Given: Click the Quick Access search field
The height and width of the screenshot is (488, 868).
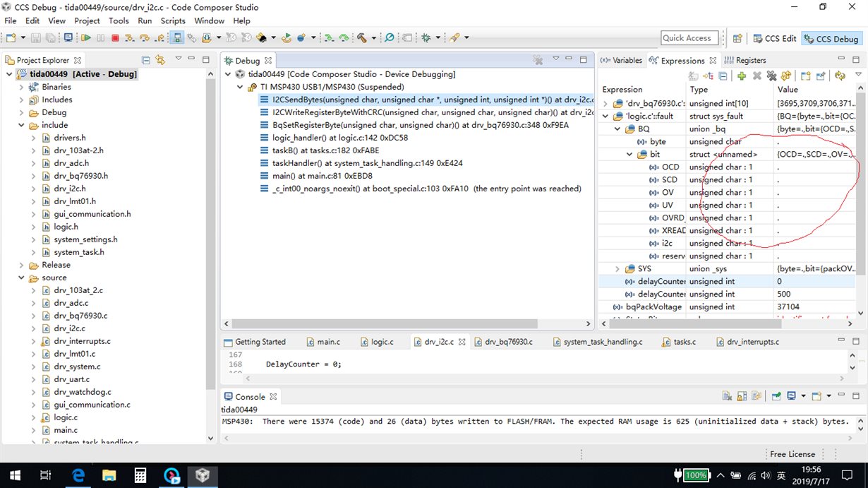Looking at the screenshot, I should 689,38.
